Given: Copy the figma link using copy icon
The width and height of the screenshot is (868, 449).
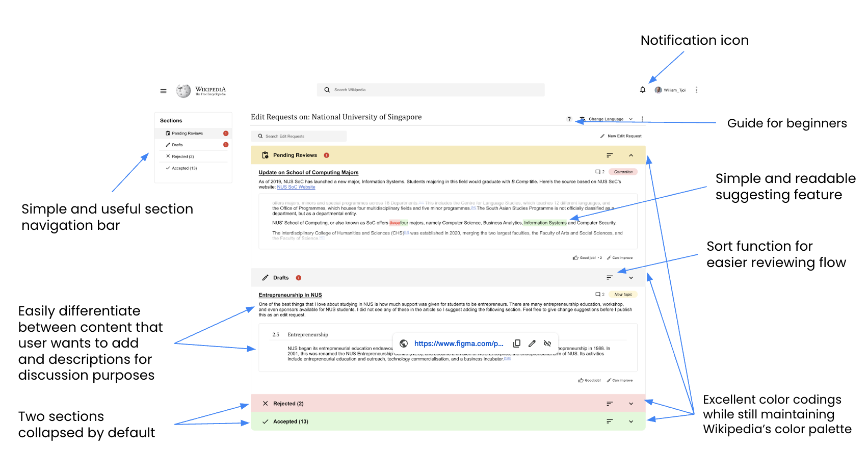Looking at the screenshot, I should click(x=517, y=344).
